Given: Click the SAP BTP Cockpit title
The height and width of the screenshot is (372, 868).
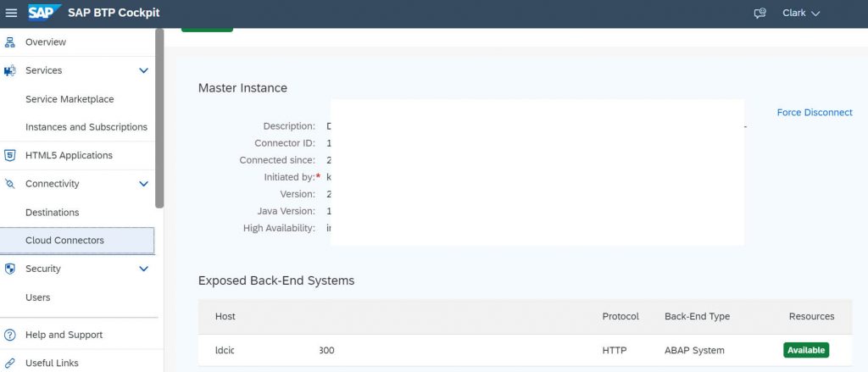Looking at the screenshot, I should (114, 13).
